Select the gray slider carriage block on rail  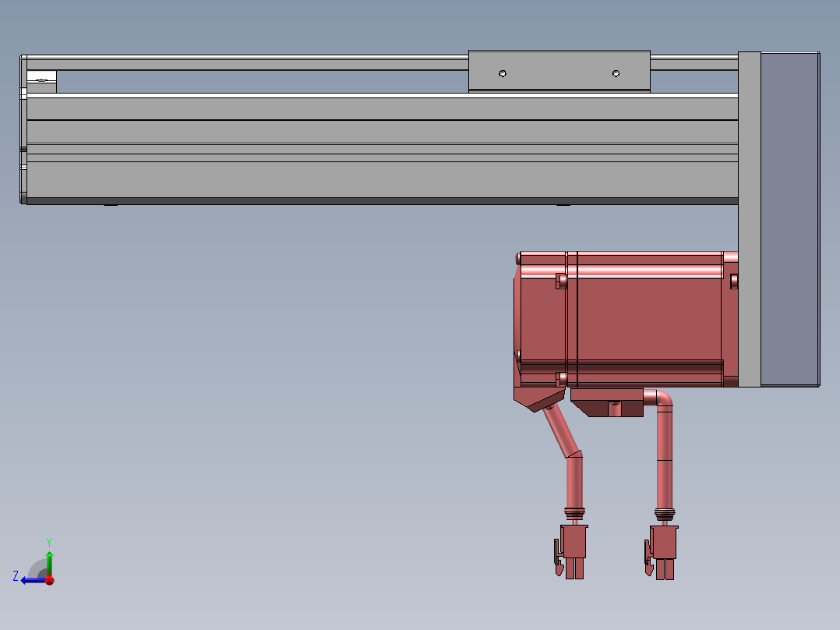pos(559,71)
